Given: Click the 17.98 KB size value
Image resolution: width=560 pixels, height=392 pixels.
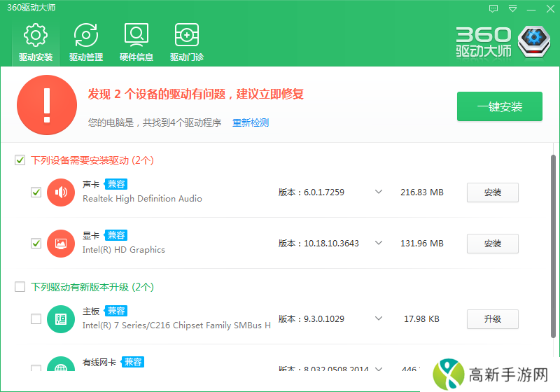Looking at the screenshot, I should pyautogui.click(x=421, y=318).
